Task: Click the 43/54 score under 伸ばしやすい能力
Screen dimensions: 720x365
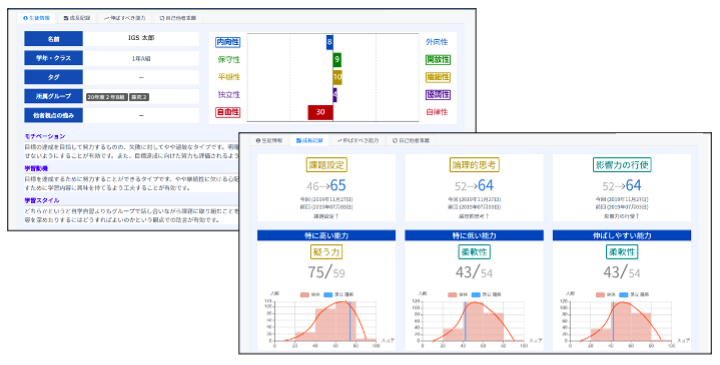Action: point(622,273)
